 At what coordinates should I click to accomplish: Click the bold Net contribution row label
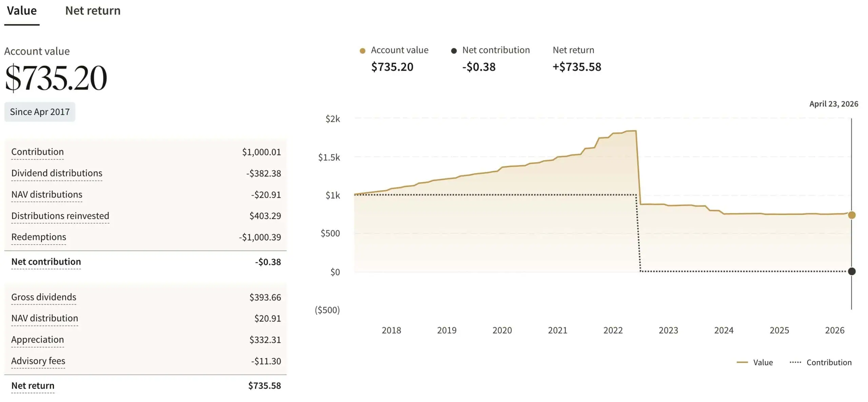(46, 262)
